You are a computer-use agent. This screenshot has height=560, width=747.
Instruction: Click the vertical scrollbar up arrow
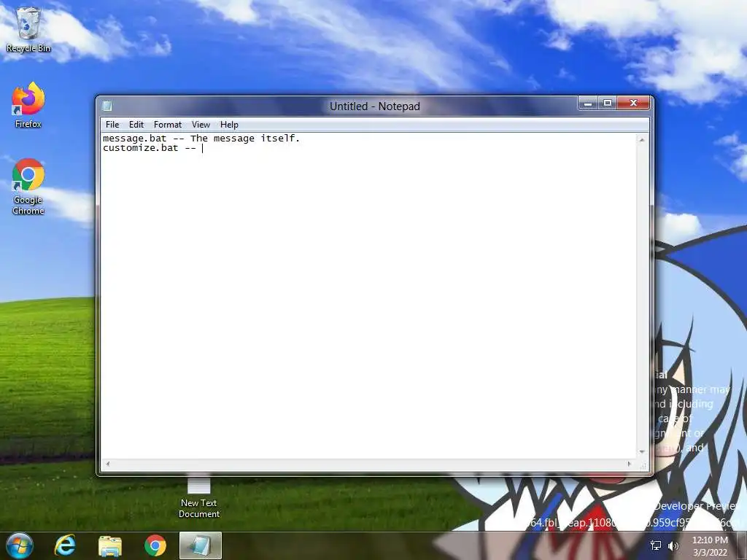642,139
